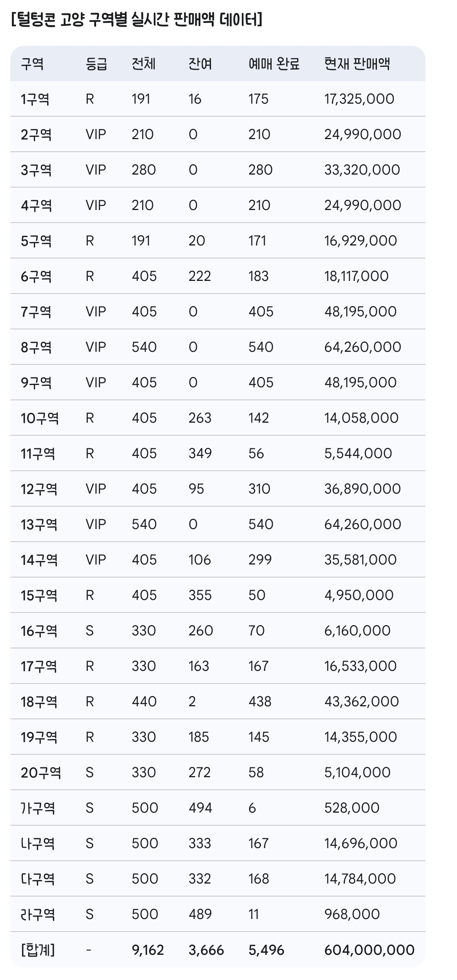Click the 등급 column header

coord(96,64)
